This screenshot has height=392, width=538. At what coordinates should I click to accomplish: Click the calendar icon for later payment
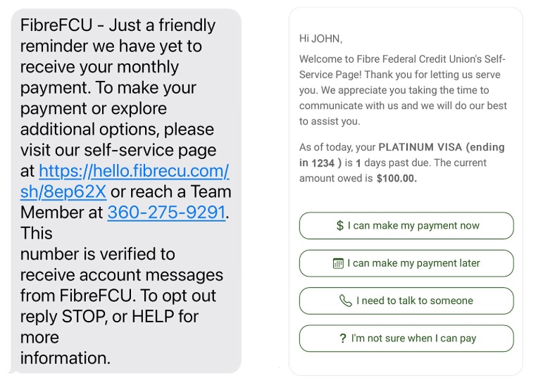click(338, 263)
